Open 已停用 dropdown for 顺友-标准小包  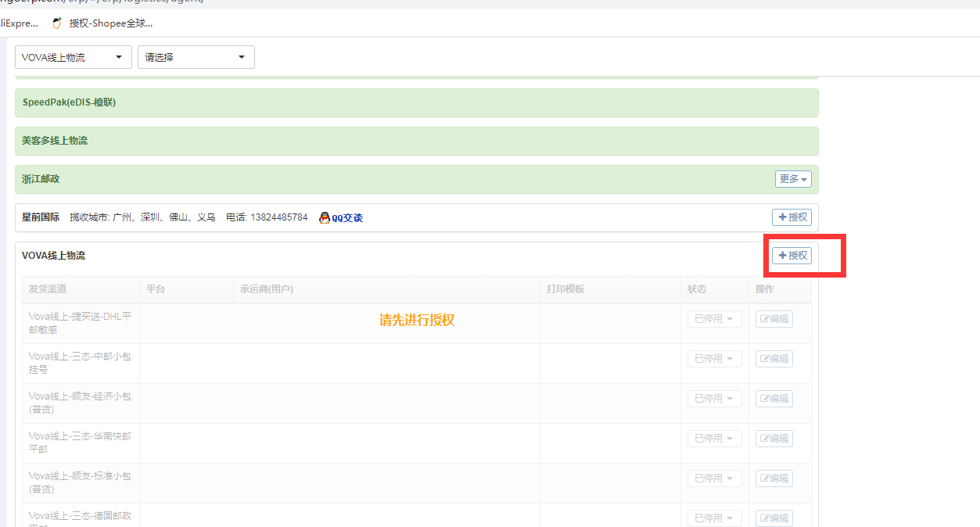point(715,479)
